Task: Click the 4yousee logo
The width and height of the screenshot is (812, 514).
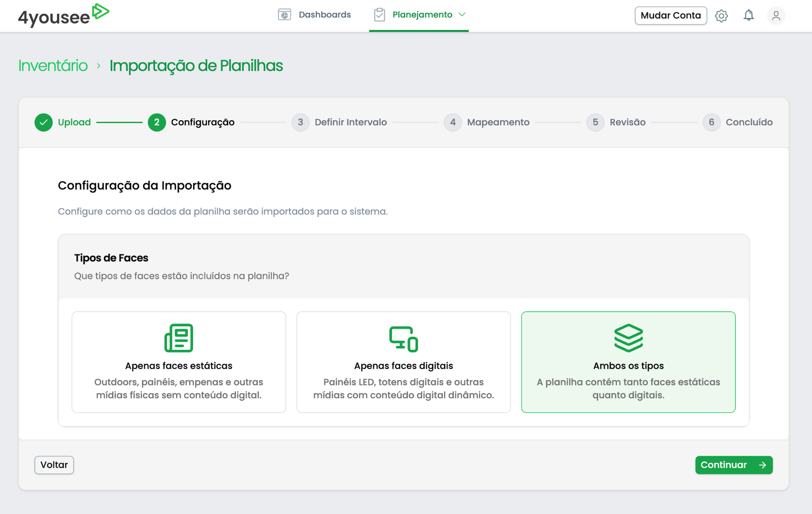Action: click(63, 15)
